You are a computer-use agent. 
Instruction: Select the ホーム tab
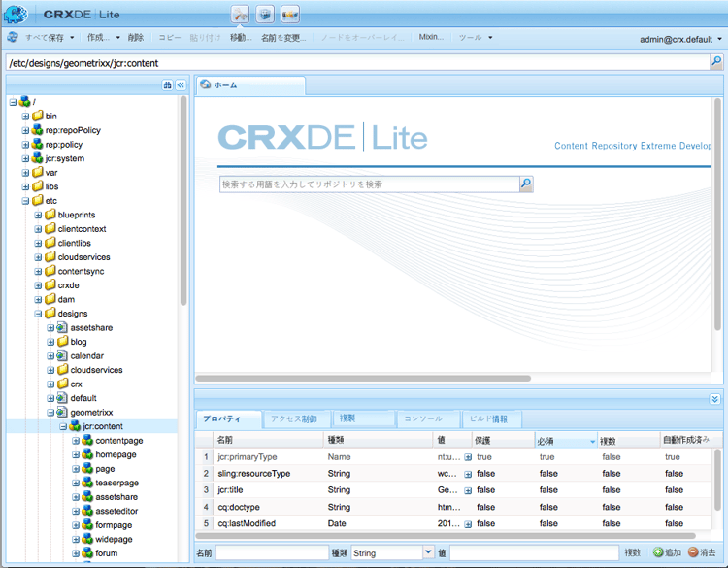(249, 85)
